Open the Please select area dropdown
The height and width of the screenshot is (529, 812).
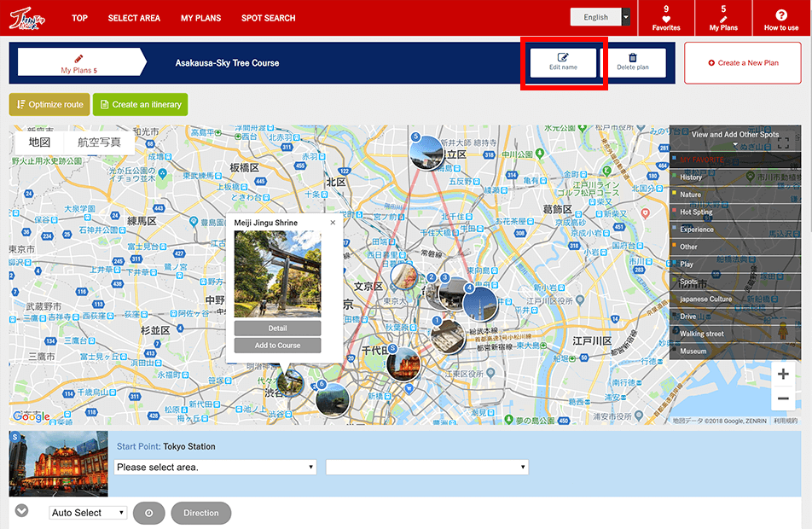[216, 468]
